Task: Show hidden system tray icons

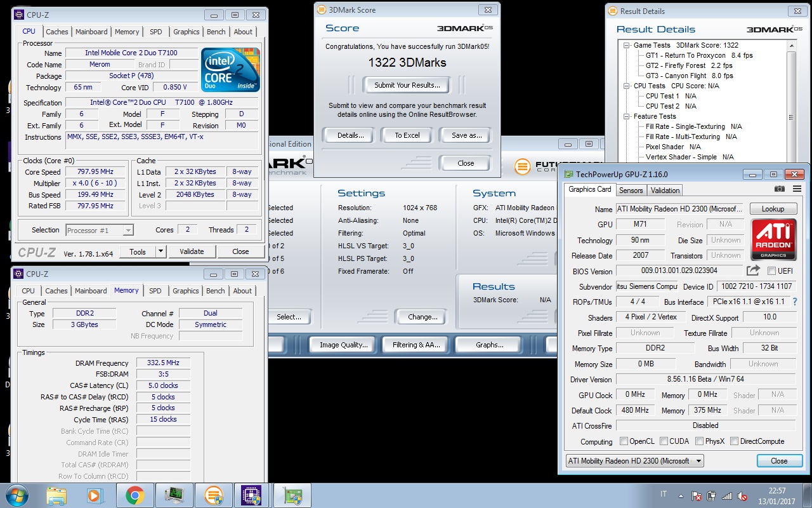Action: coord(682,495)
